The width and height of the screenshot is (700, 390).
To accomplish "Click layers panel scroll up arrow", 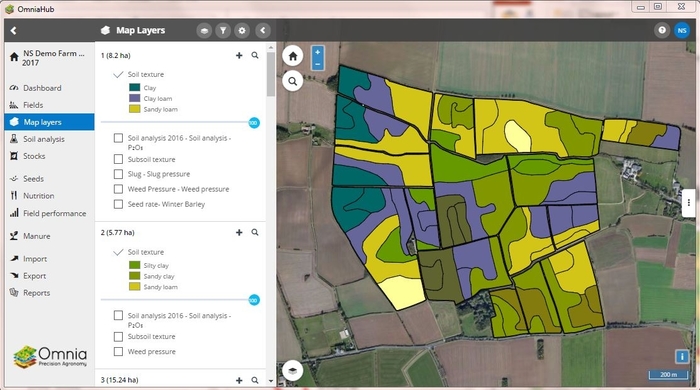I will (271, 47).
